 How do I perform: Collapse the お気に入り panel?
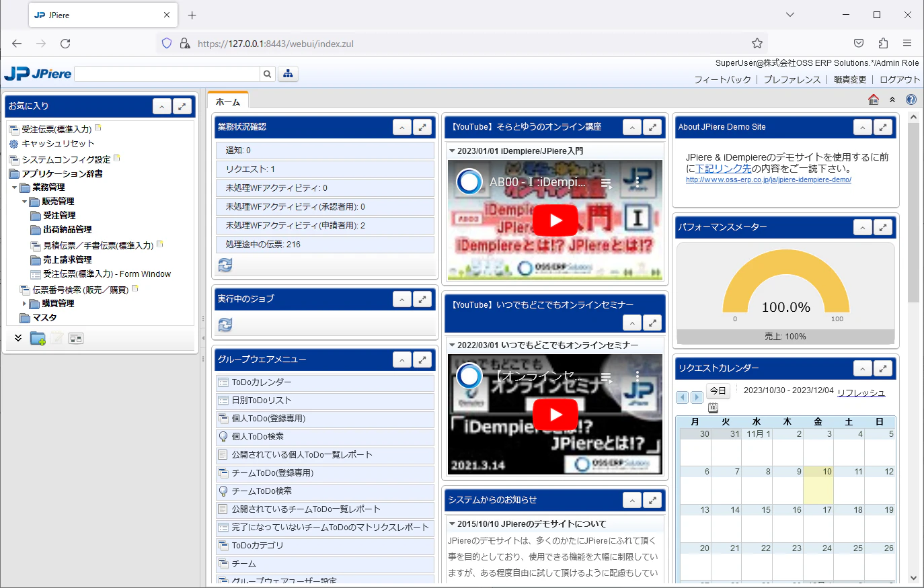[162, 106]
